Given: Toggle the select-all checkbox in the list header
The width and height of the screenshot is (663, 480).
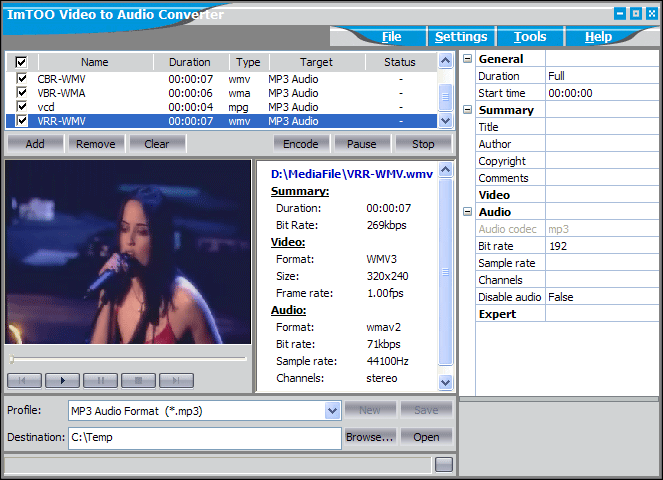Looking at the screenshot, I should (22, 62).
